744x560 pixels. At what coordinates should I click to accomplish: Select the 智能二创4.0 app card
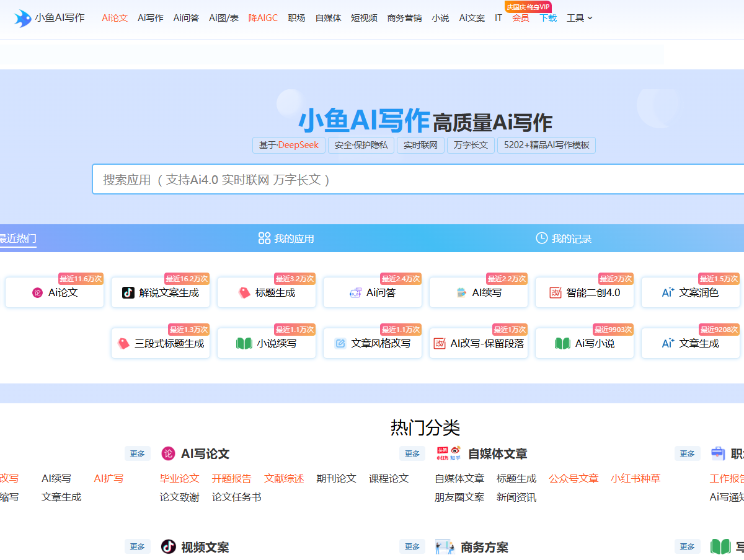[x=585, y=292]
